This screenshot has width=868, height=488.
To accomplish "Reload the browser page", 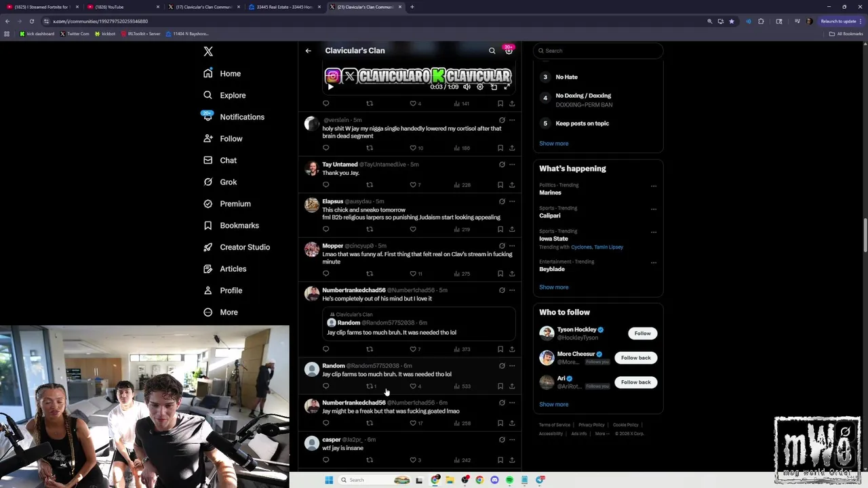I will [32, 21].
